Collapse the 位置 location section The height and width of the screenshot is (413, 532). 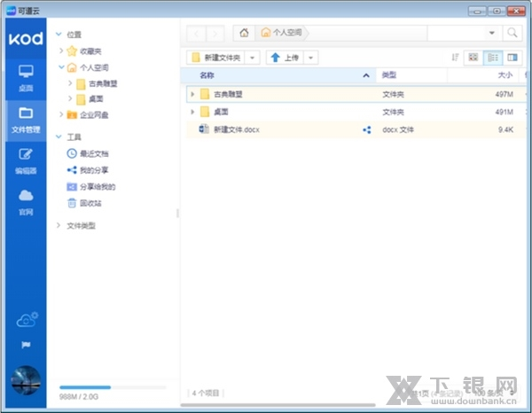59,35
